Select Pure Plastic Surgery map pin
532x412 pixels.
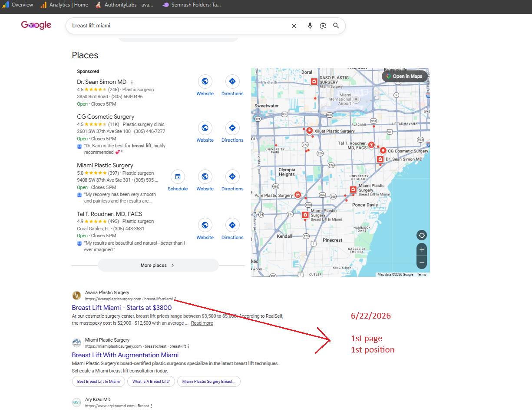tap(297, 195)
